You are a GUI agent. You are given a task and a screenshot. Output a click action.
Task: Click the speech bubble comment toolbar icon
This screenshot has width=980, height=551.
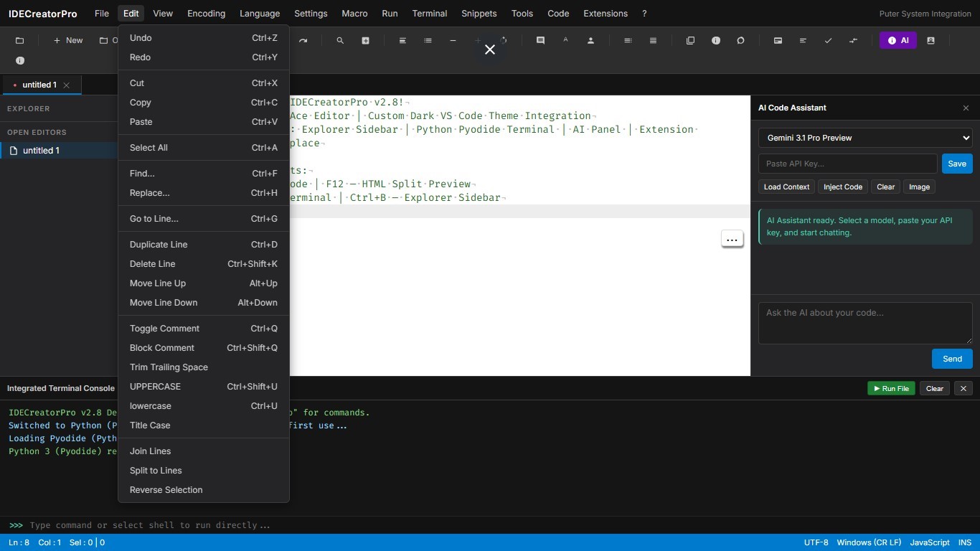coord(540,41)
